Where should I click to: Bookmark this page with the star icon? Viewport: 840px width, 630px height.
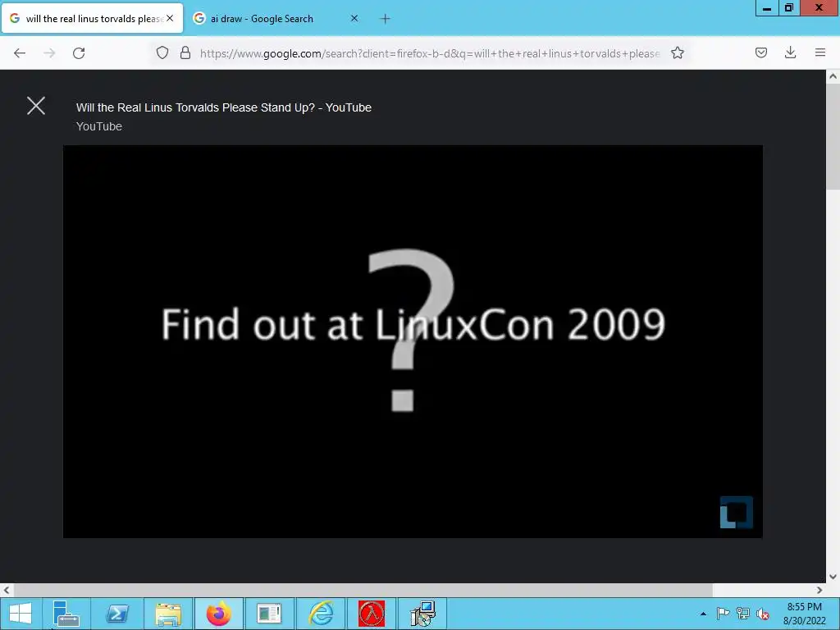coord(677,52)
